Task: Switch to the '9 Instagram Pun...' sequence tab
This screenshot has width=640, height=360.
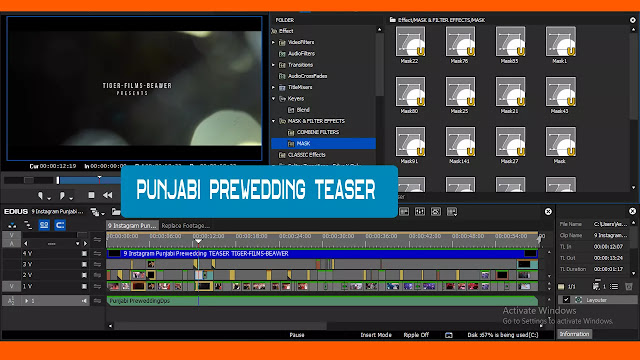Action: (132, 225)
